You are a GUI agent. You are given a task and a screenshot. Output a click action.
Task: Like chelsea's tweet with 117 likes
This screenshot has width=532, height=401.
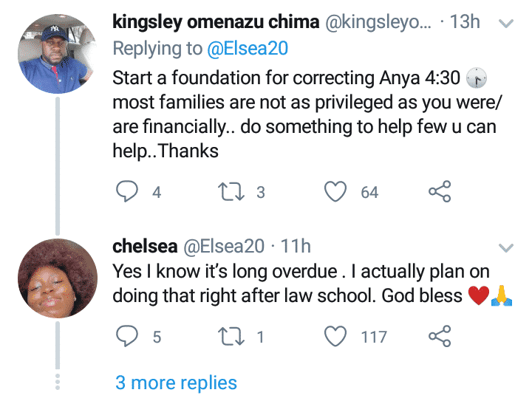(337, 337)
